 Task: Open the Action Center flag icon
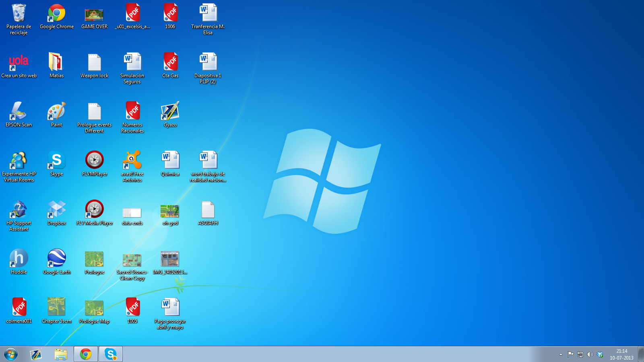point(570,354)
